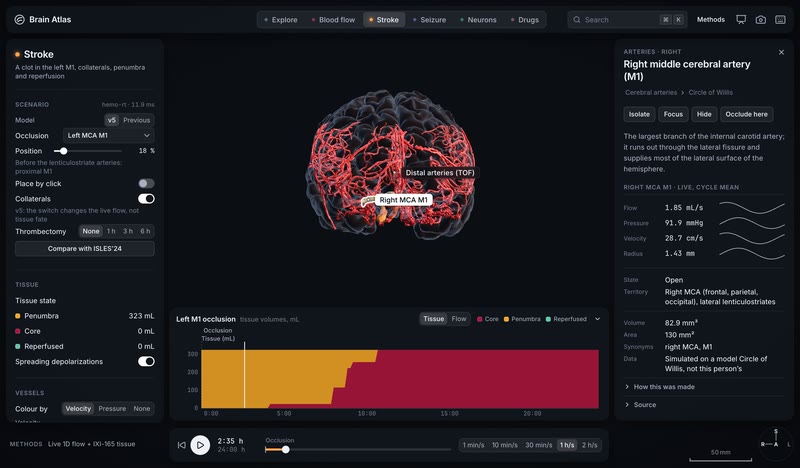Close the Right middle cerebral artery panel
The image size is (800, 468).
781,52
